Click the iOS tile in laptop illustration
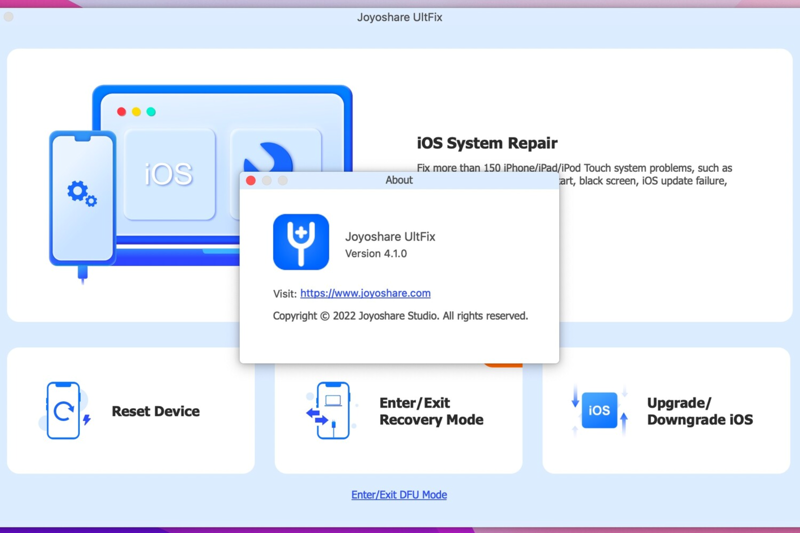 [169, 174]
